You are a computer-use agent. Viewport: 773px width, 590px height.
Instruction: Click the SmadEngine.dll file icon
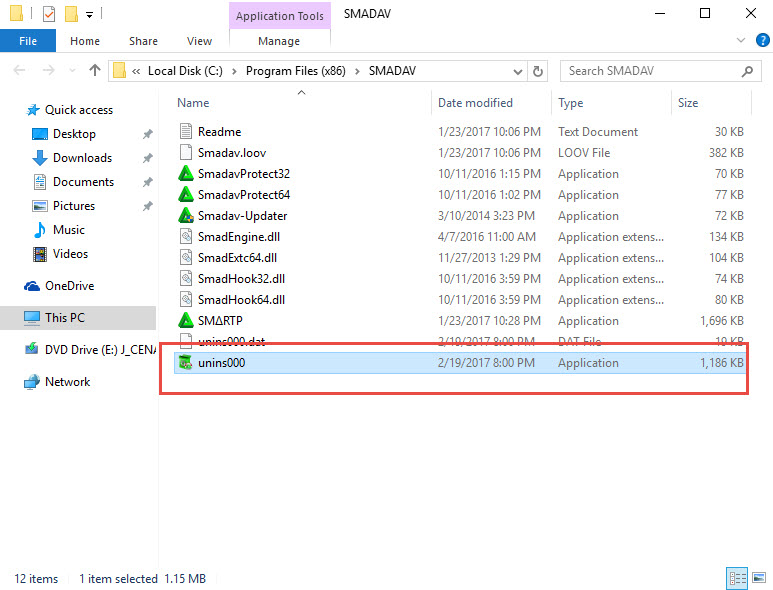[186, 237]
